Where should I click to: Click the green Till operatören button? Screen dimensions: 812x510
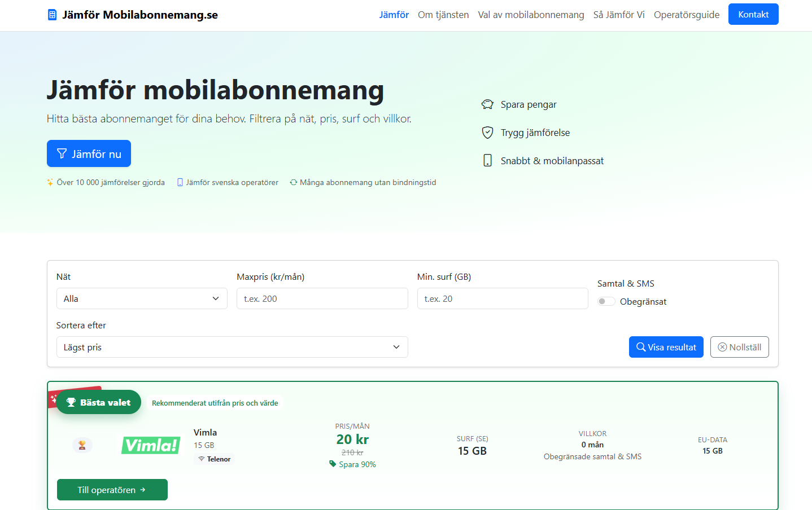point(112,490)
